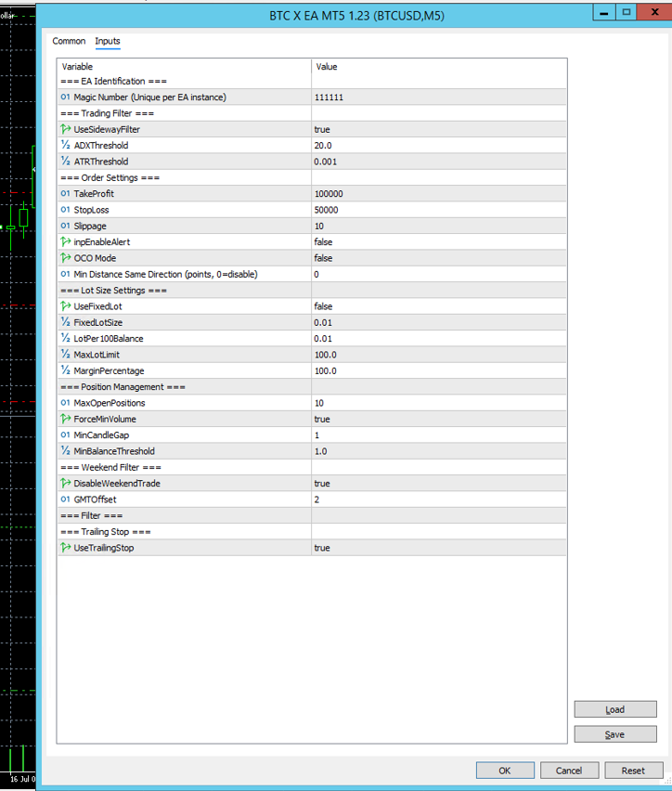Viewport: 672px width, 791px height.
Task: Edit the MinCandleGap value 1
Action: click(x=439, y=434)
